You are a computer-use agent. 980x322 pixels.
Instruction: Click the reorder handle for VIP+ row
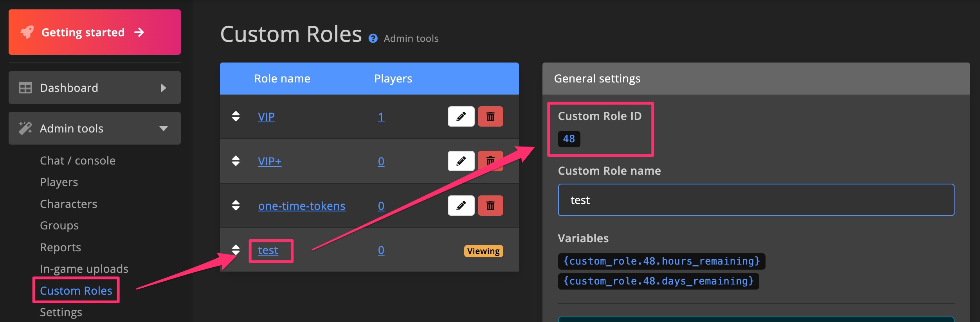(236, 161)
